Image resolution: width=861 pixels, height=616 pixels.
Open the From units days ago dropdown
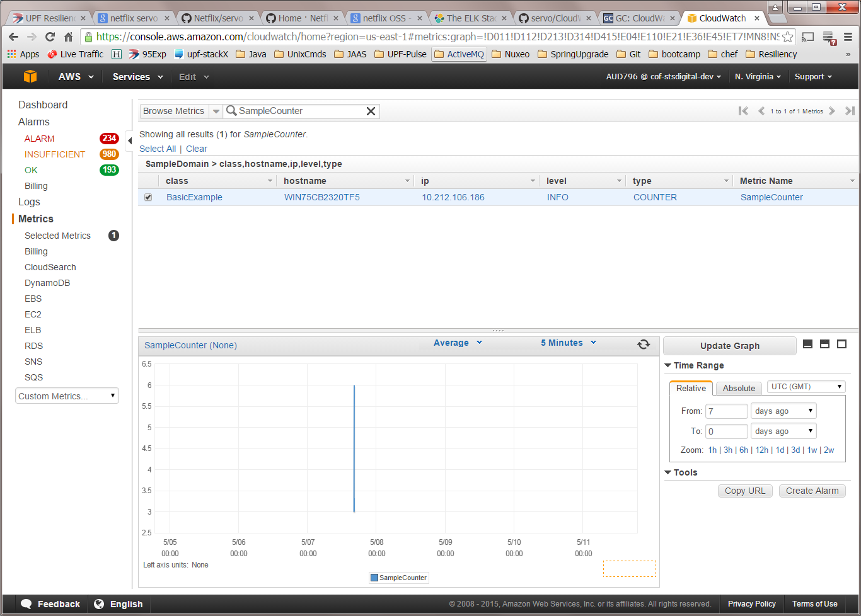click(783, 411)
